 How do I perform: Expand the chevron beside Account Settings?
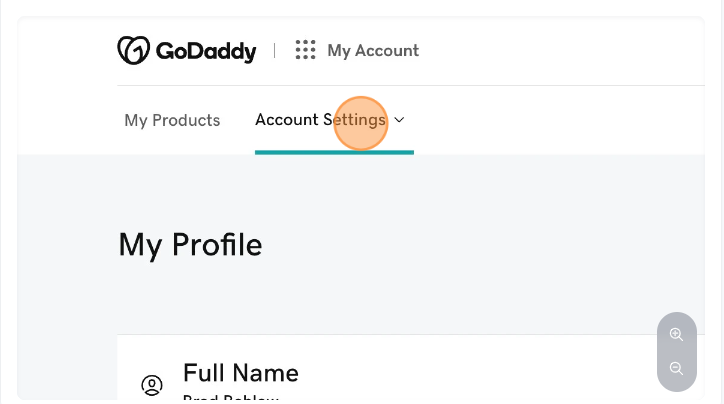click(x=400, y=120)
